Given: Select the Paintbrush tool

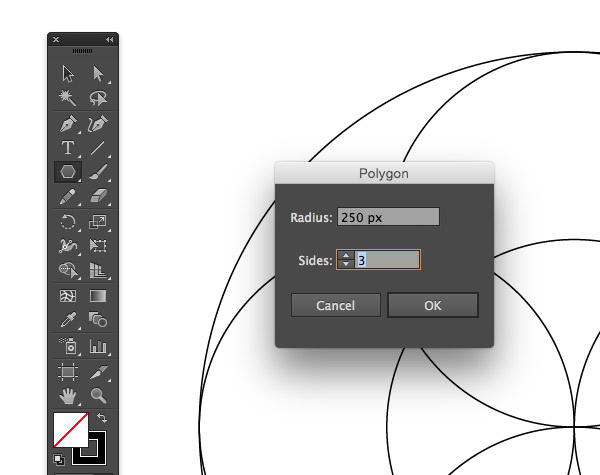Looking at the screenshot, I should (x=98, y=172).
